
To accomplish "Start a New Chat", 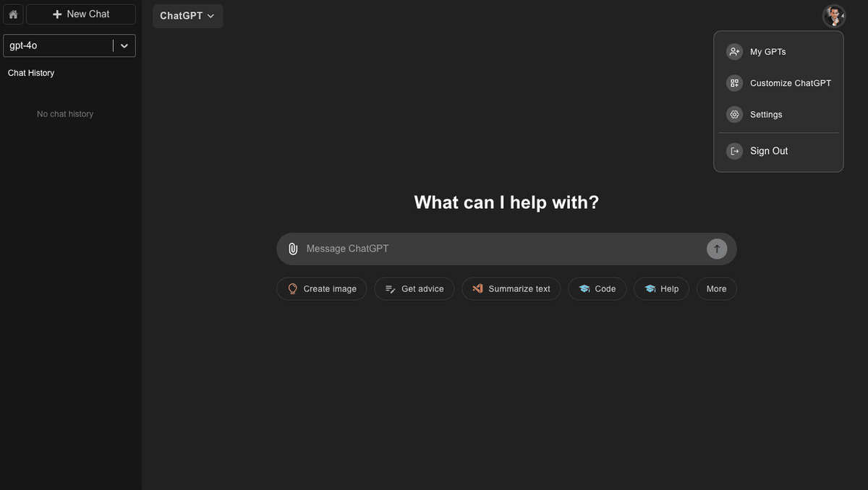I will (x=81, y=14).
